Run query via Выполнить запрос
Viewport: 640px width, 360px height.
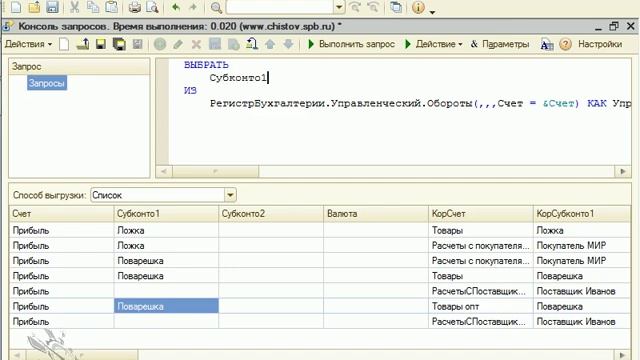pos(351,44)
